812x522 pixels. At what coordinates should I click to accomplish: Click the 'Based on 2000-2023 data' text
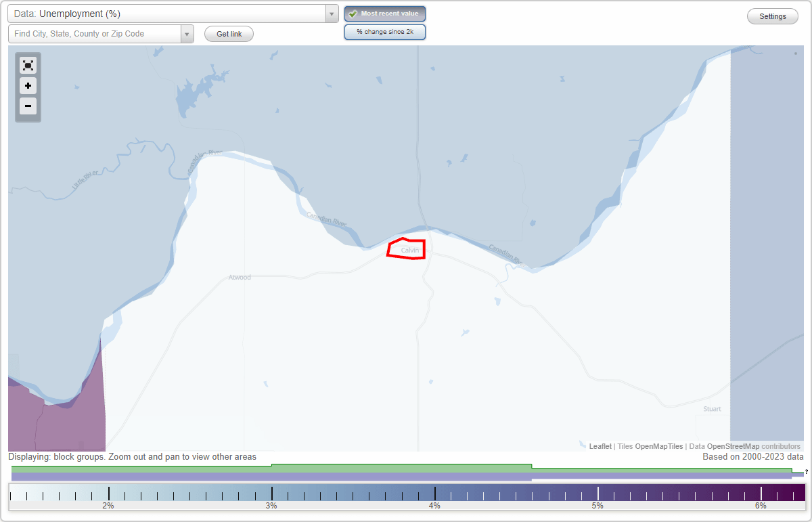pos(753,457)
